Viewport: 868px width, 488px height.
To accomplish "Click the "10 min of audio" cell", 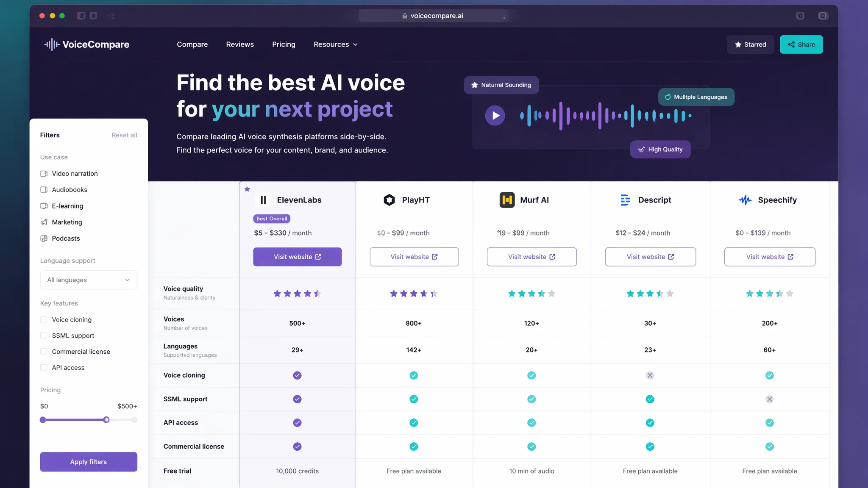I will pyautogui.click(x=532, y=471).
